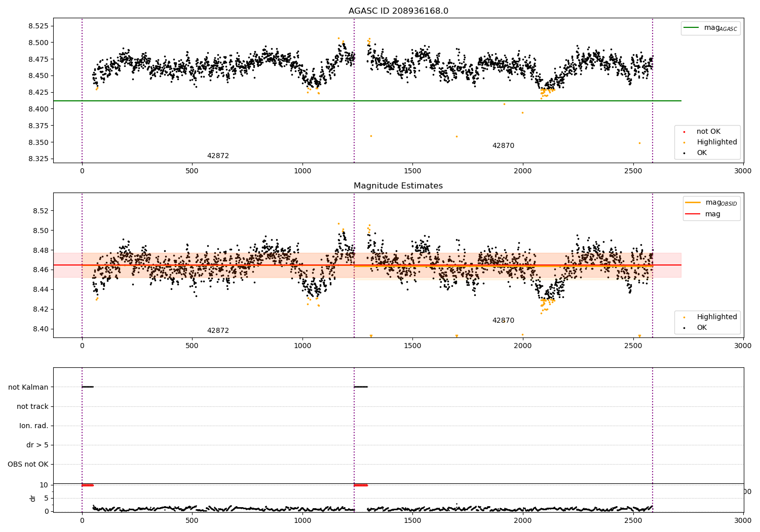Click the obsid label 42870 in the top plot

tap(503, 145)
